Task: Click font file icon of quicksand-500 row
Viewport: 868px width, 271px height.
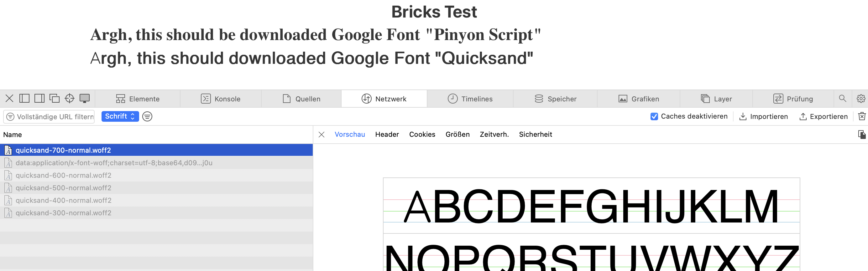Action: (x=8, y=188)
